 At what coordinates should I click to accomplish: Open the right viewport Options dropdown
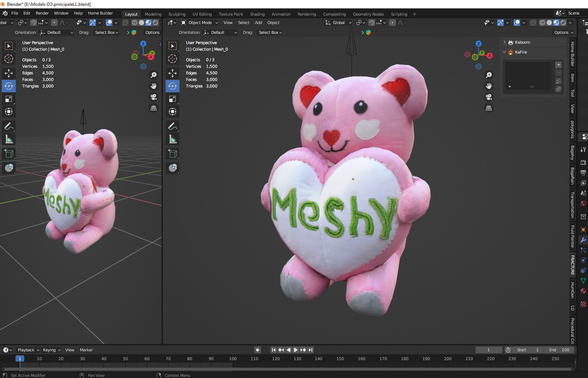[564, 32]
